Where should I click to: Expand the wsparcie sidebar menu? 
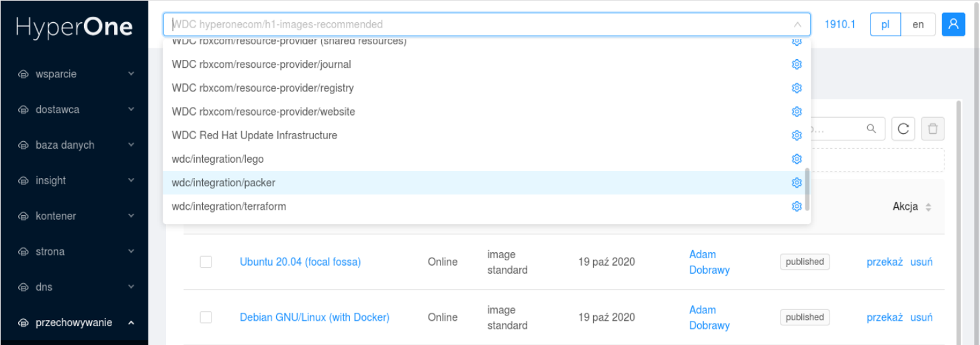[74, 74]
